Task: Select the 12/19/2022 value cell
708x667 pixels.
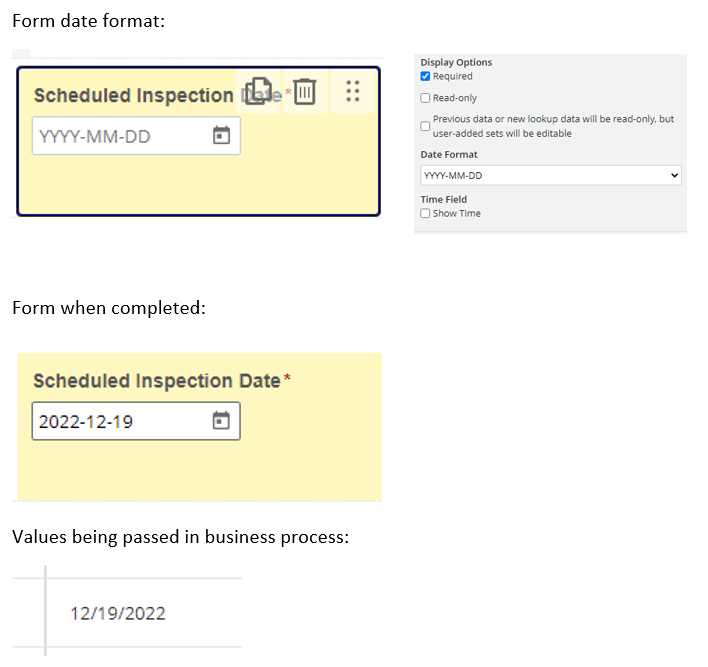Action: coord(118,613)
